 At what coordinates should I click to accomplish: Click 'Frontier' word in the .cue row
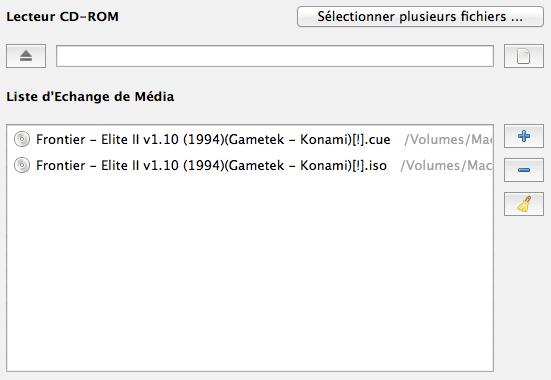pos(60,140)
